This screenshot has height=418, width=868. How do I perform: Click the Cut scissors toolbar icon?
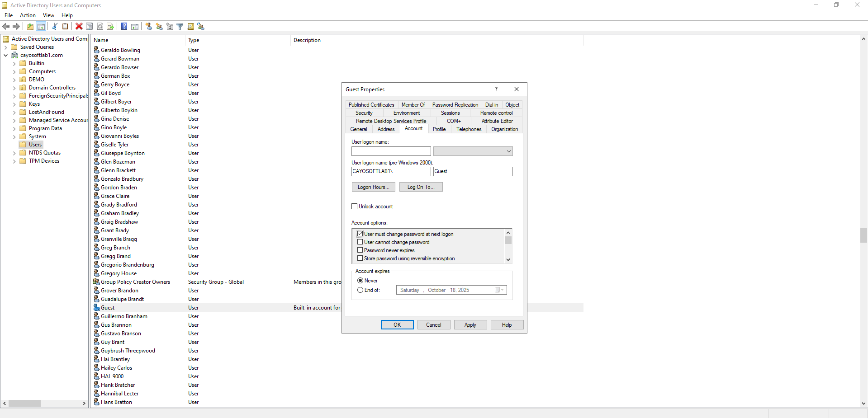point(55,26)
